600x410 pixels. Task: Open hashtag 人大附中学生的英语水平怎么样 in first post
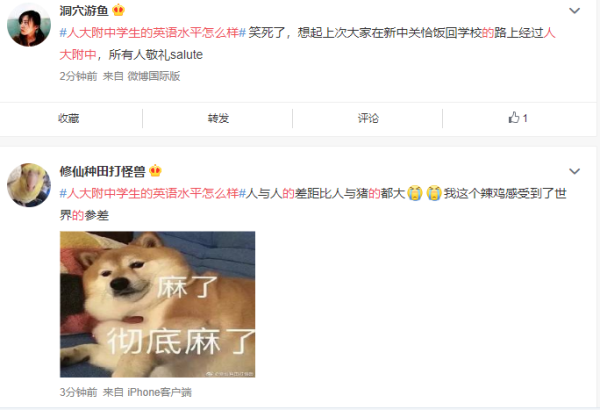153,33
